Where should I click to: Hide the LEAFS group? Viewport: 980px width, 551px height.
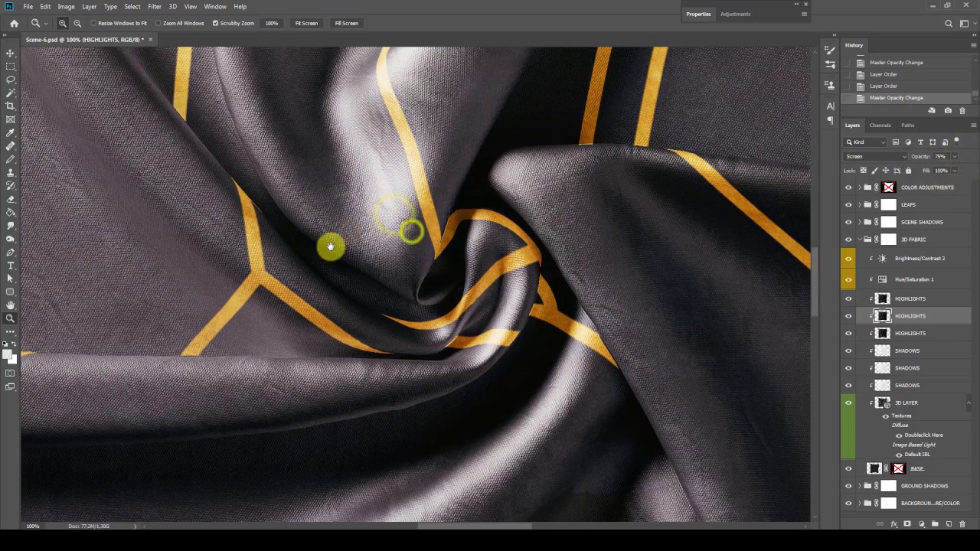848,205
